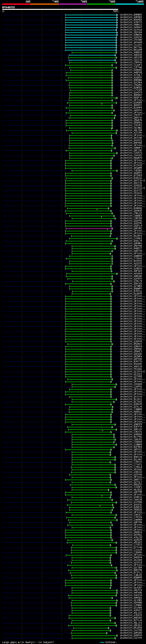Open the UniRef100_B6SGM5 hit label
Screen dimensions: 146x644
[131, 50]
